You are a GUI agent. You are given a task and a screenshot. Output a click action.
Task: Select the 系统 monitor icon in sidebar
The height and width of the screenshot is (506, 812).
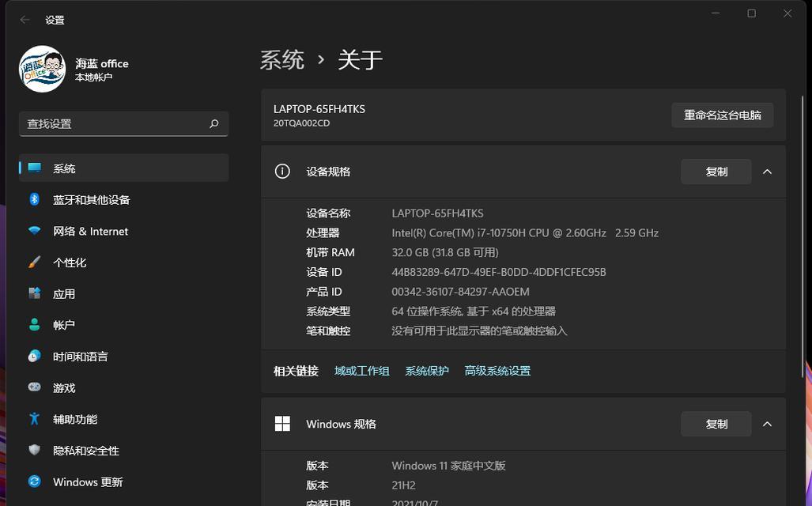(x=34, y=168)
